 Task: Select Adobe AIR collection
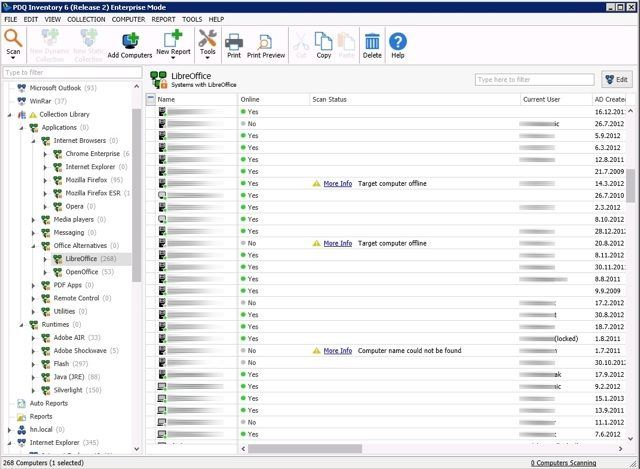coord(70,337)
